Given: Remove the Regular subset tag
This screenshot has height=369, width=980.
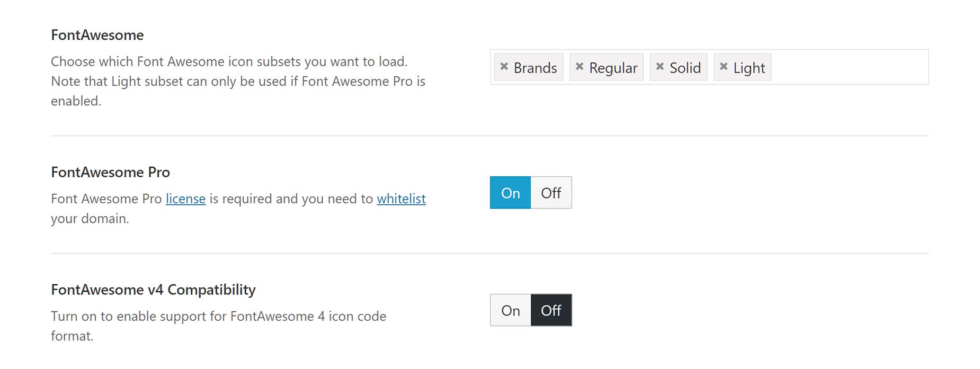Looking at the screenshot, I should pos(579,67).
